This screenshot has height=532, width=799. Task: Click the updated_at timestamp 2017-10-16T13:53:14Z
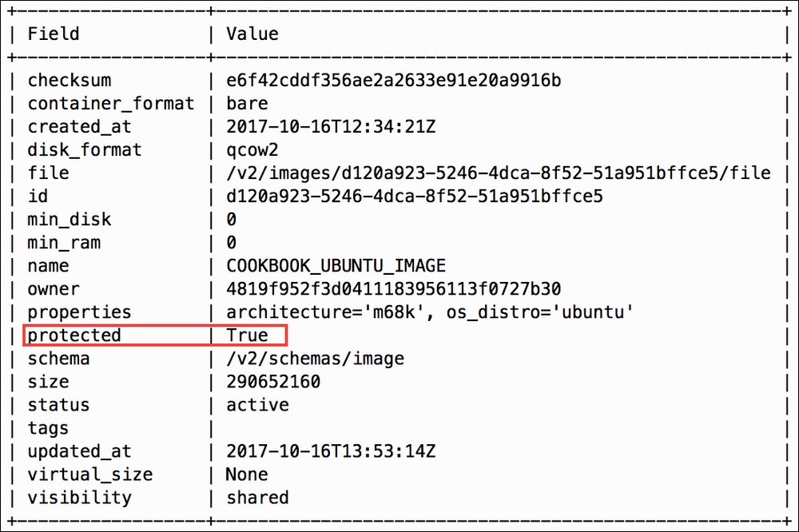[x=331, y=451]
